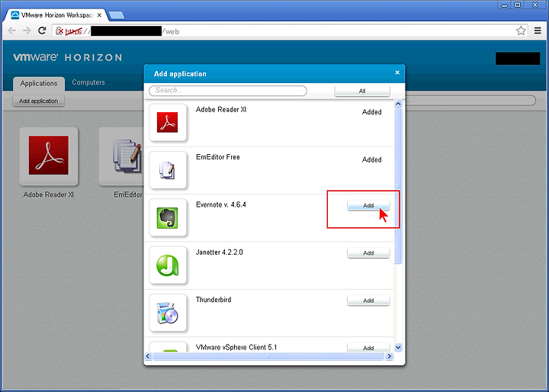Click the Evernote elephant icon
The height and width of the screenshot is (392, 549).
pos(168,217)
